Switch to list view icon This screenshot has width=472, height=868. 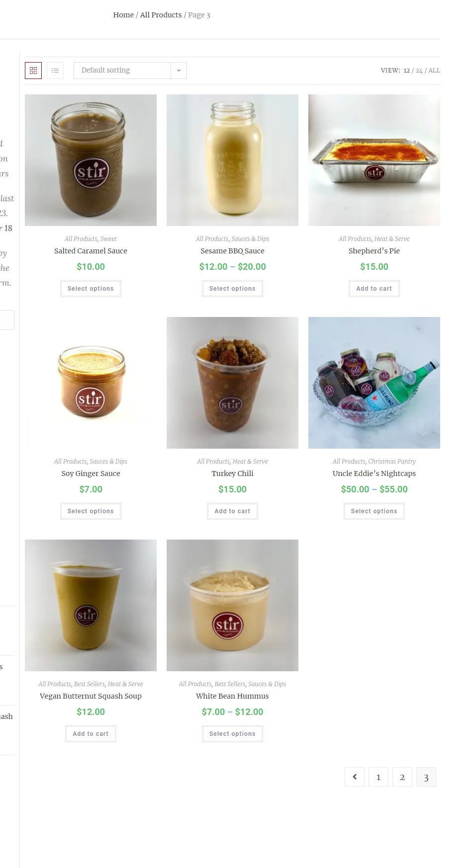(55, 71)
